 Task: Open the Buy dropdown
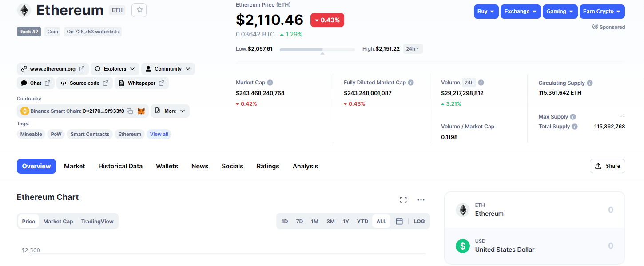coord(486,12)
